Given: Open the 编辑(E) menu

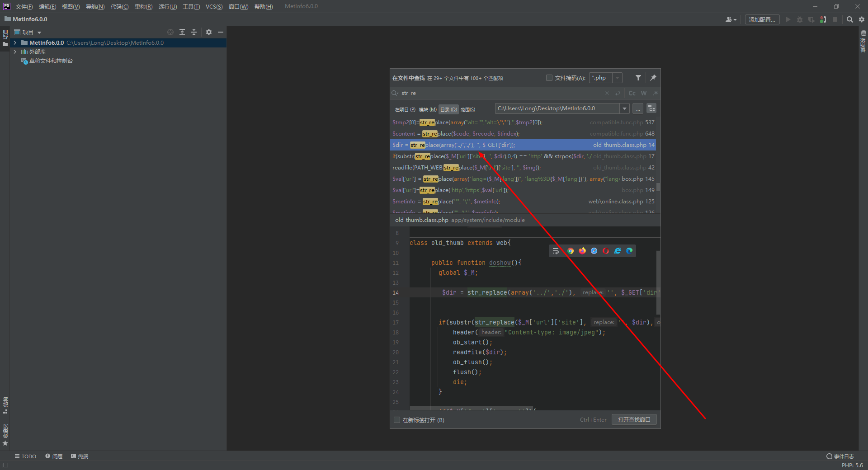Looking at the screenshot, I should coord(47,6).
